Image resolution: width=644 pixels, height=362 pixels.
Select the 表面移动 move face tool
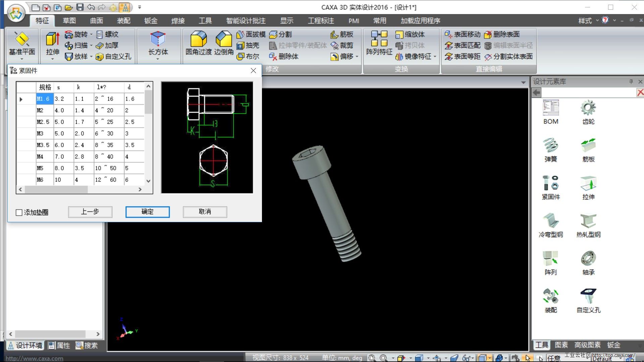click(463, 34)
